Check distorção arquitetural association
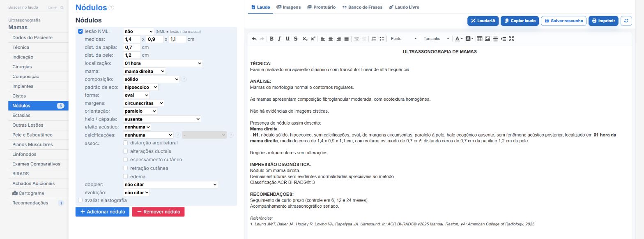 click(x=126, y=143)
